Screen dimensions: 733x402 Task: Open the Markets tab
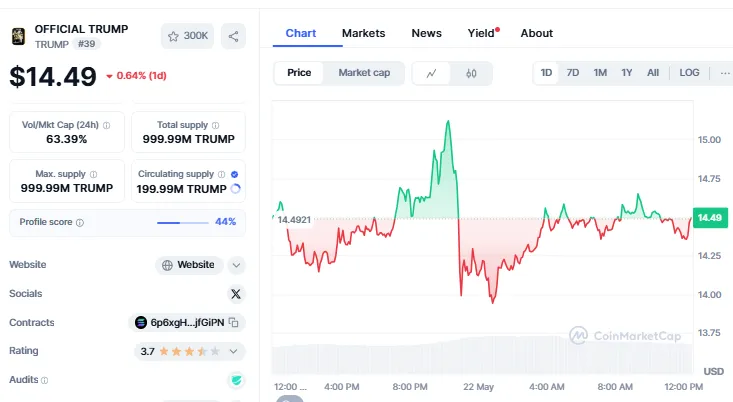point(363,33)
